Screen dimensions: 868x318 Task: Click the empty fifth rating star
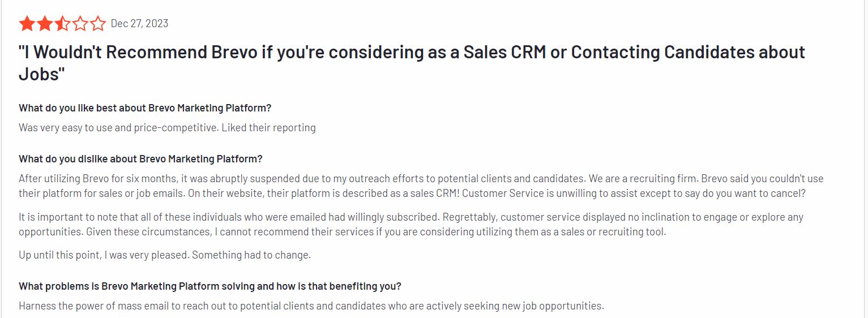coord(98,24)
